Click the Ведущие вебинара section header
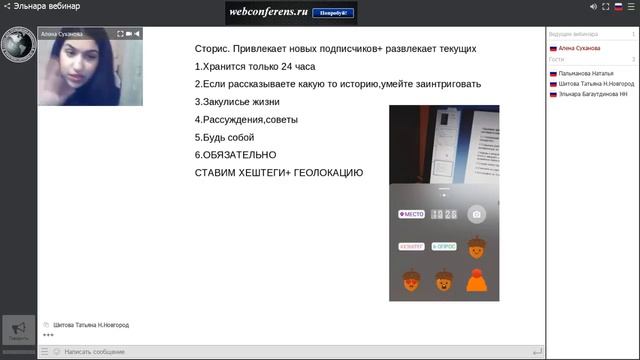This screenshot has height=360, width=640. [573, 34]
